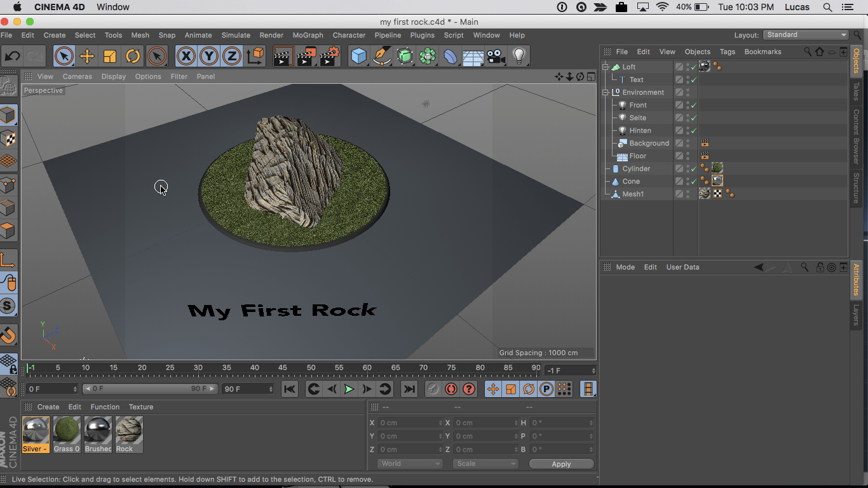Toggle visibility dots for Floor object

(688, 156)
